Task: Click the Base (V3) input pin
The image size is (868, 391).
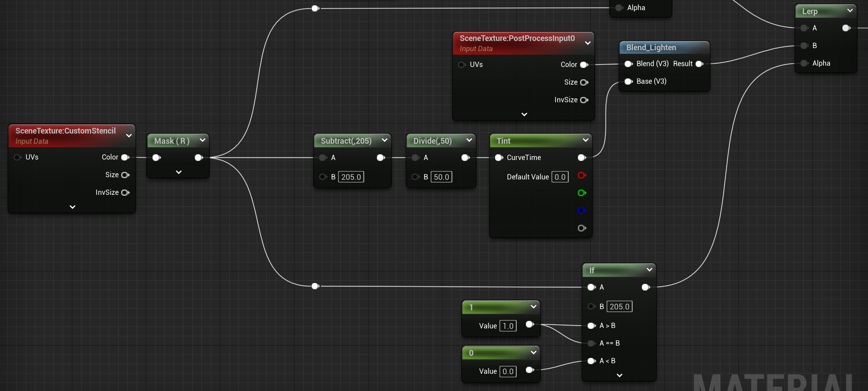Action: [628, 82]
